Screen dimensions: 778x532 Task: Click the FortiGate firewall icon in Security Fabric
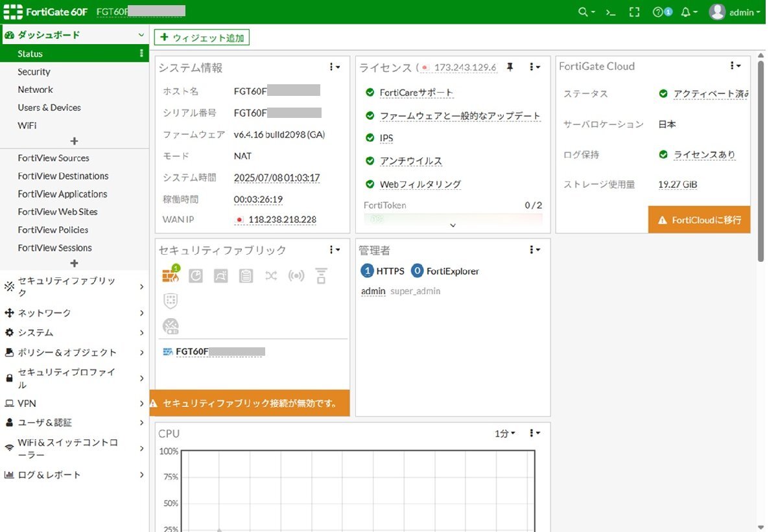click(x=170, y=276)
